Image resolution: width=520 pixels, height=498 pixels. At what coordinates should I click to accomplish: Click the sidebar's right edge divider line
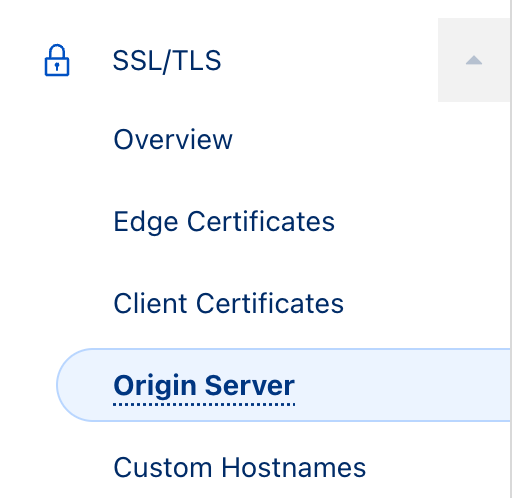tap(511, 249)
